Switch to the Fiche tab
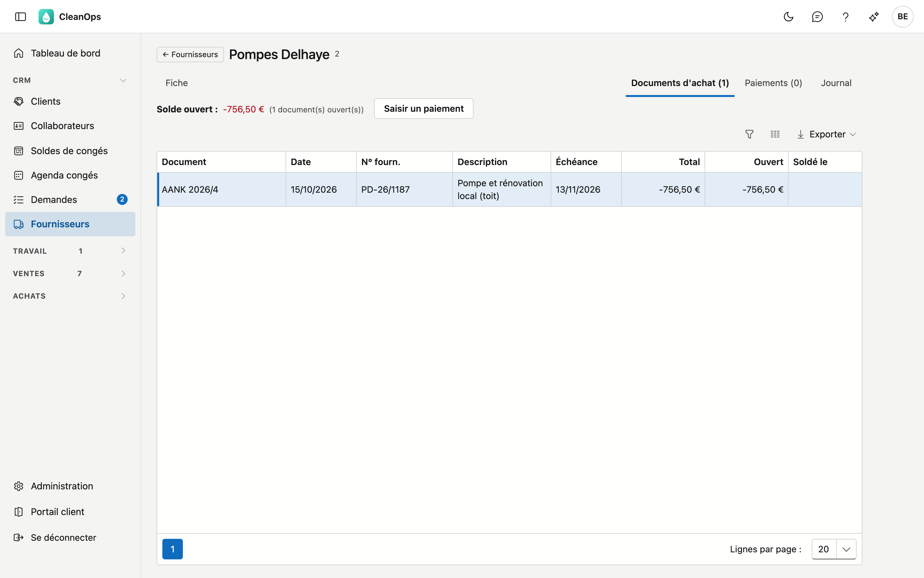Screen dimensions: 924x578 pos(176,83)
